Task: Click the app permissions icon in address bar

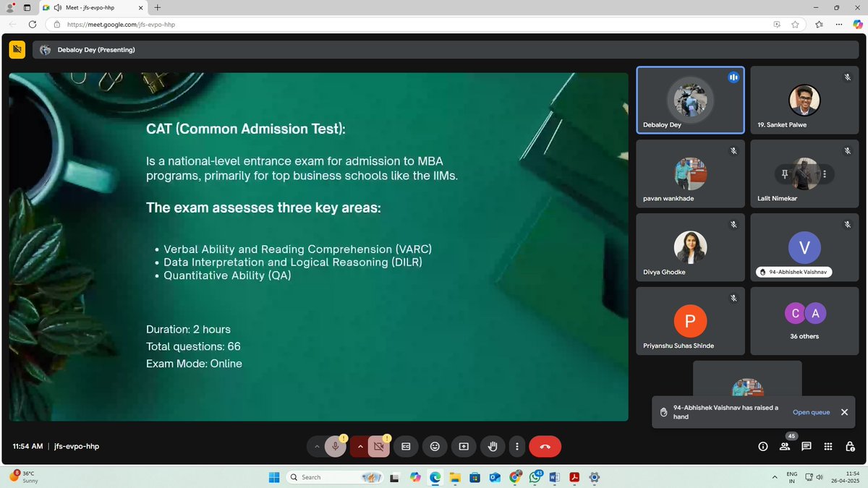Action: pos(777,24)
